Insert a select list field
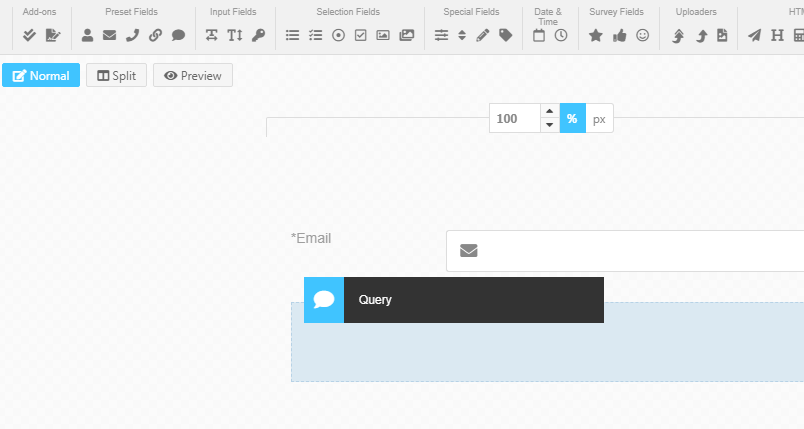Image resolution: width=804 pixels, height=429 pixels. tap(292, 35)
